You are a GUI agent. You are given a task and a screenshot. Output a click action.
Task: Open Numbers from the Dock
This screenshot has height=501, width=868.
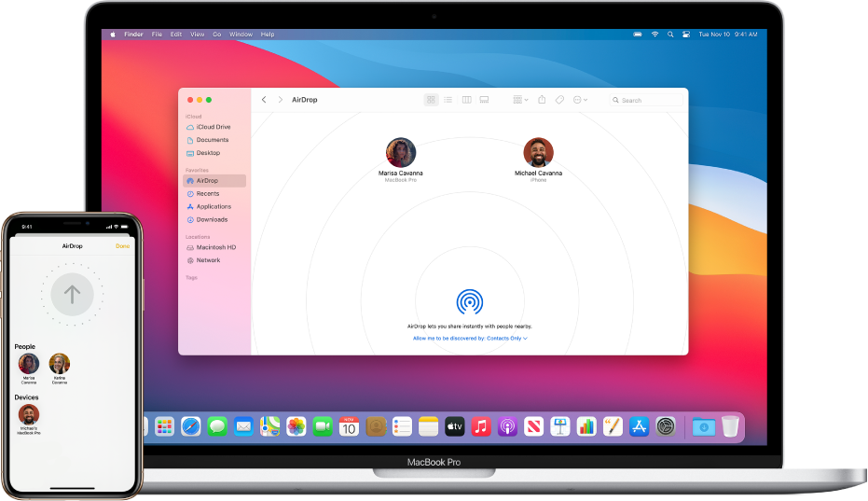point(586,426)
